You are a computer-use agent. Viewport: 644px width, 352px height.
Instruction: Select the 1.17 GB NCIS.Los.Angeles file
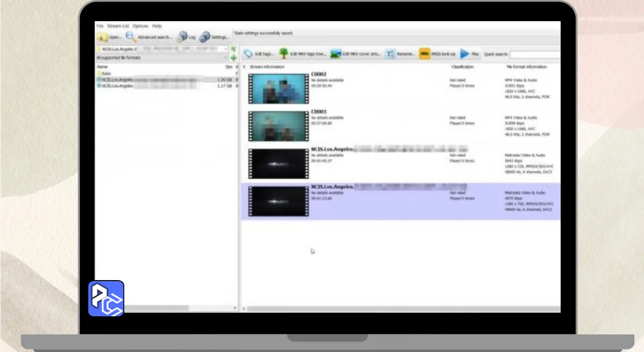click(x=166, y=86)
